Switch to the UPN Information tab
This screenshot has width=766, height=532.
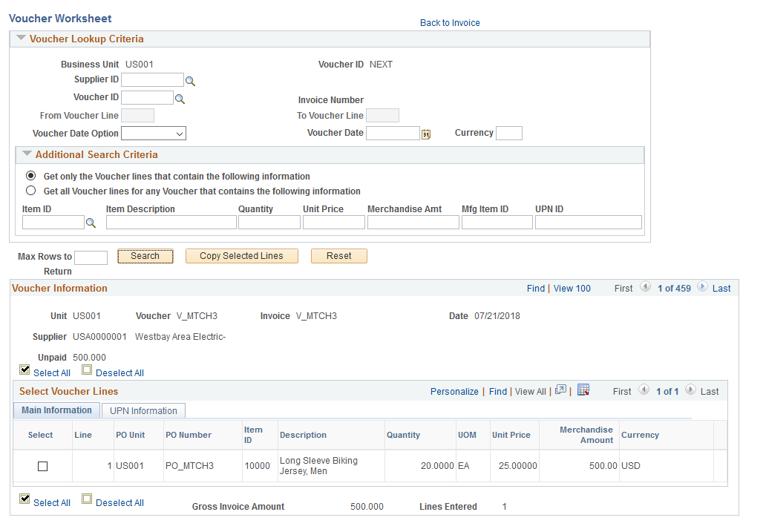(x=143, y=411)
